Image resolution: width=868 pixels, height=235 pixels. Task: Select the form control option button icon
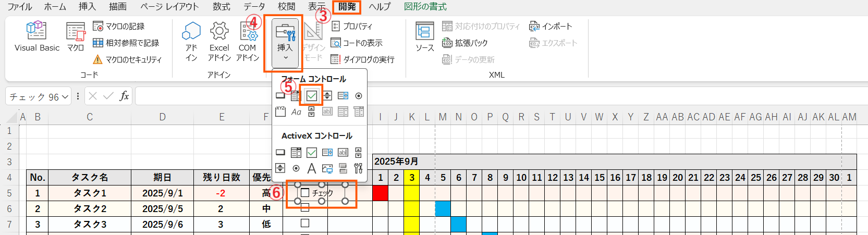pos(359,96)
